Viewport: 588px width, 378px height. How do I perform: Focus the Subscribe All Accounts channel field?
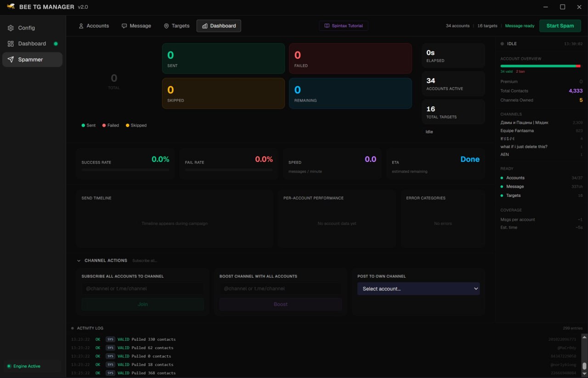pyautogui.click(x=143, y=289)
